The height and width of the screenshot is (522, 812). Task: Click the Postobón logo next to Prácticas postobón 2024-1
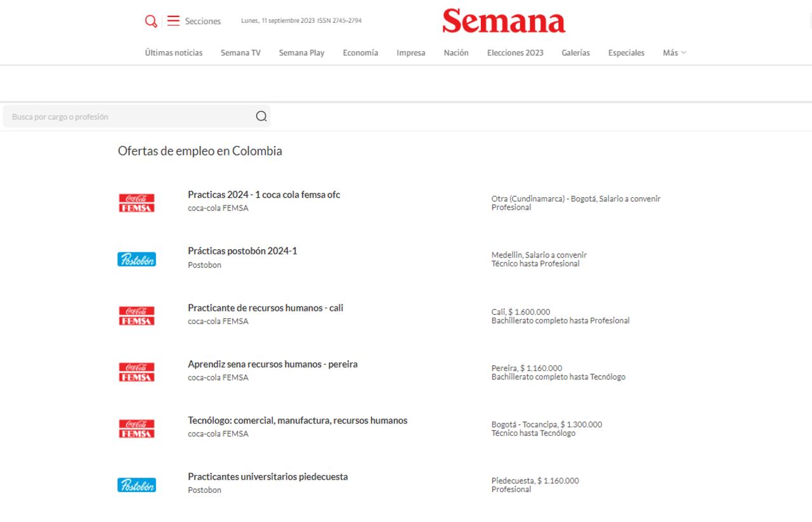pos(136,258)
